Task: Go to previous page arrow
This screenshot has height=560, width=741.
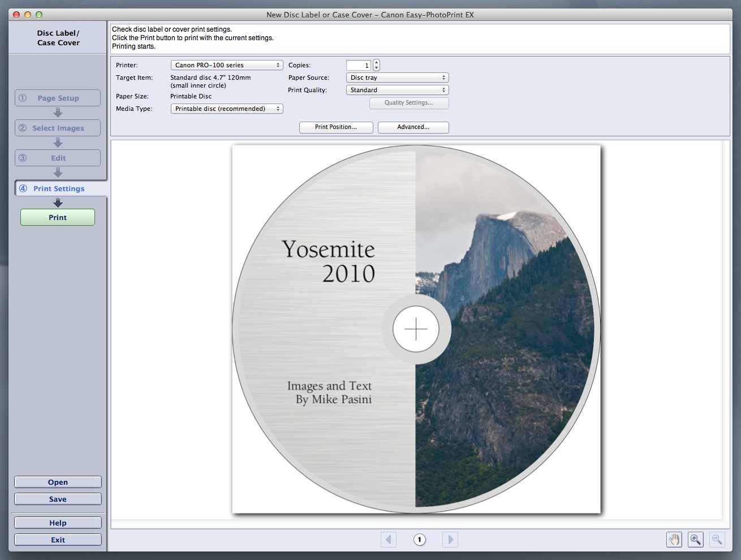Action: 389,540
